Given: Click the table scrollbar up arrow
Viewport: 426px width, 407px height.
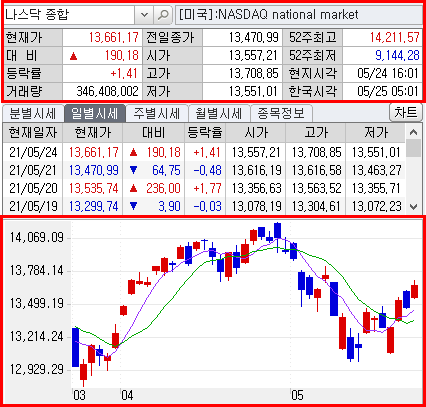Looking at the screenshot, I should tap(413, 132).
